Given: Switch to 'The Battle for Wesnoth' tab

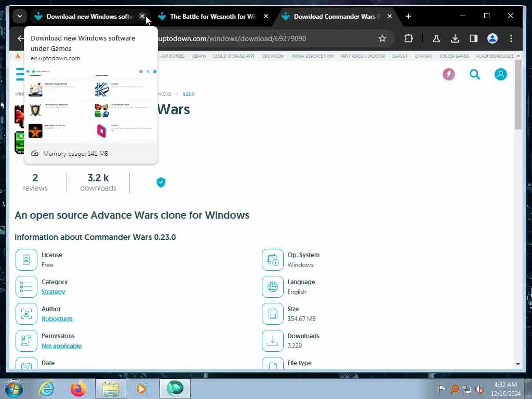Looking at the screenshot, I should coord(213,16).
